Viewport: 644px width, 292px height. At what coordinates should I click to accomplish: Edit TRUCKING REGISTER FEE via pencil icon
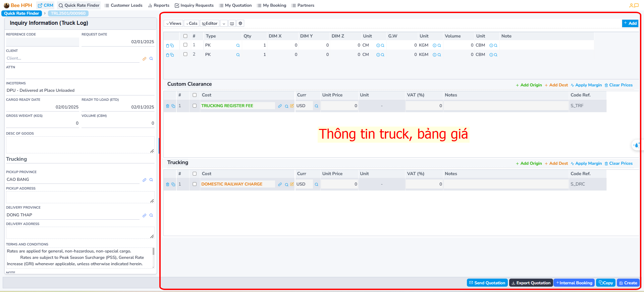click(292, 106)
